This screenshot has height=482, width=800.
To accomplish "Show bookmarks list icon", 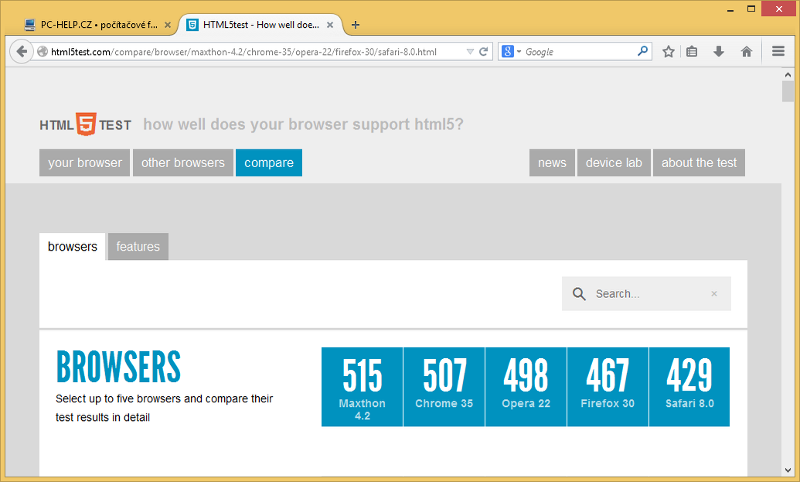I will (692, 52).
